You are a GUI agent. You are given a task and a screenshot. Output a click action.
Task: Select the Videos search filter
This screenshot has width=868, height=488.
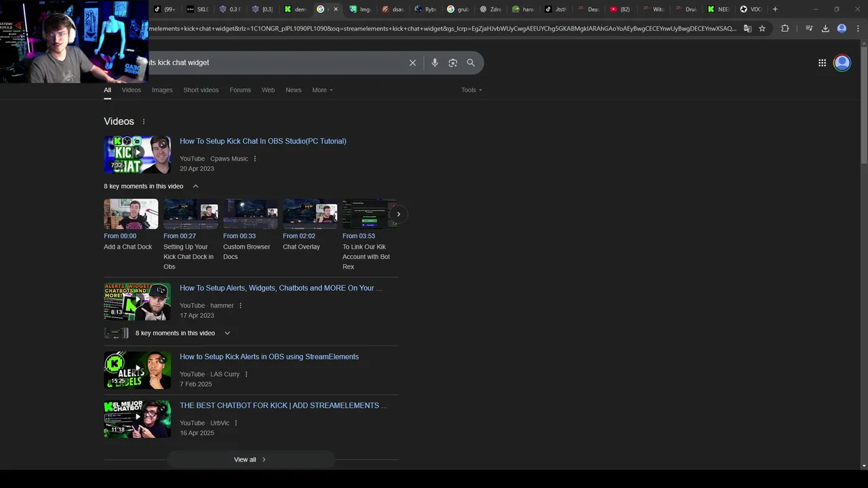click(x=132, y=90)
